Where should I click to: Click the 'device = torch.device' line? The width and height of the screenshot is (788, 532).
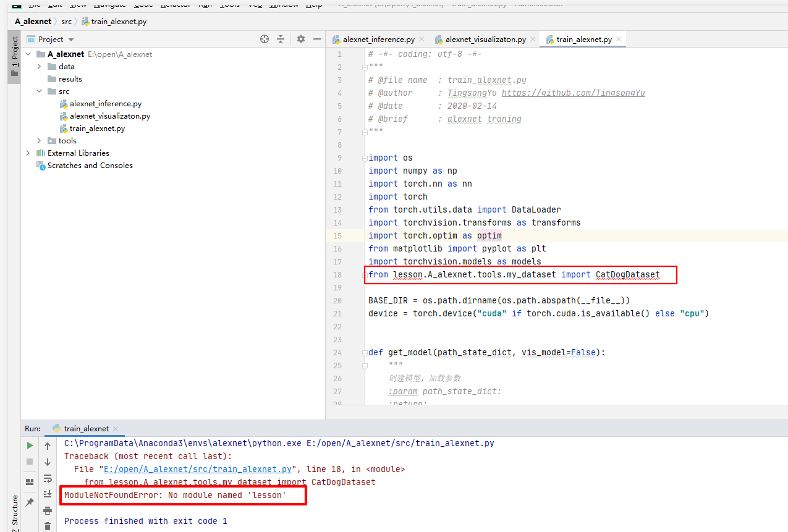(538, 313)
